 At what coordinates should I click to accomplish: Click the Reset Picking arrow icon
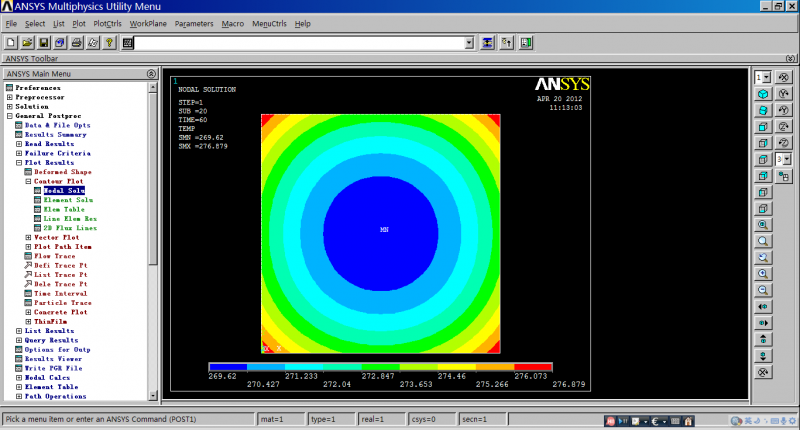pos(507,43)
